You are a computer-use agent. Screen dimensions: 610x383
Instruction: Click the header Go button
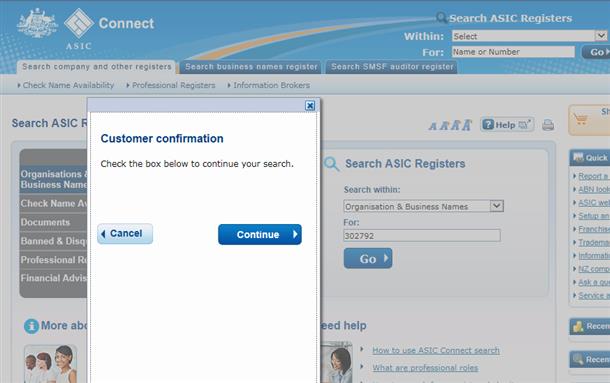(596, 52)
